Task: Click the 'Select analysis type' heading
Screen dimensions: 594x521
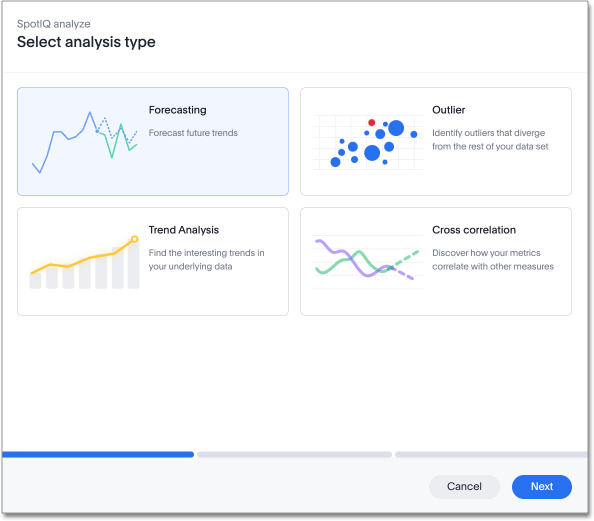Action: [86, 42]
